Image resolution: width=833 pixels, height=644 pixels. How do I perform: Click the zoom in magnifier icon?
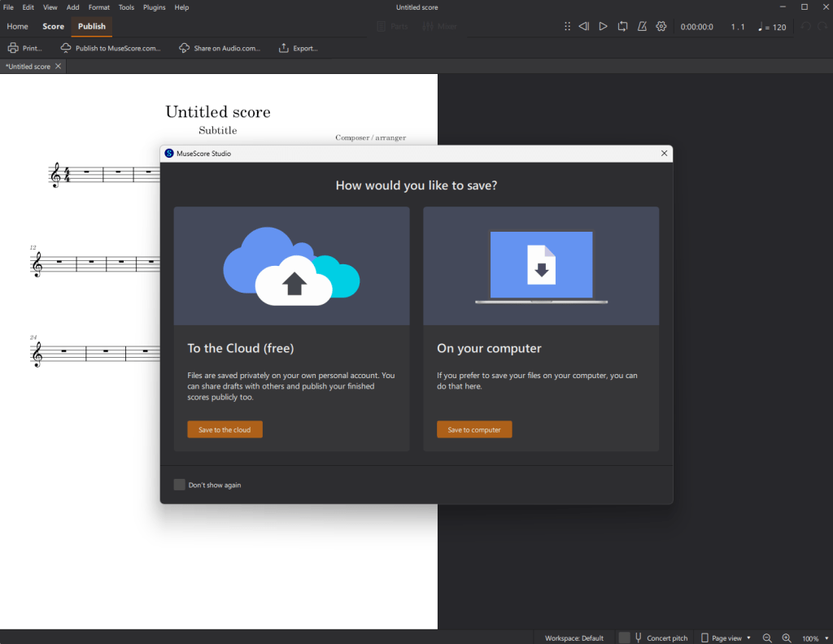[787, 638]
